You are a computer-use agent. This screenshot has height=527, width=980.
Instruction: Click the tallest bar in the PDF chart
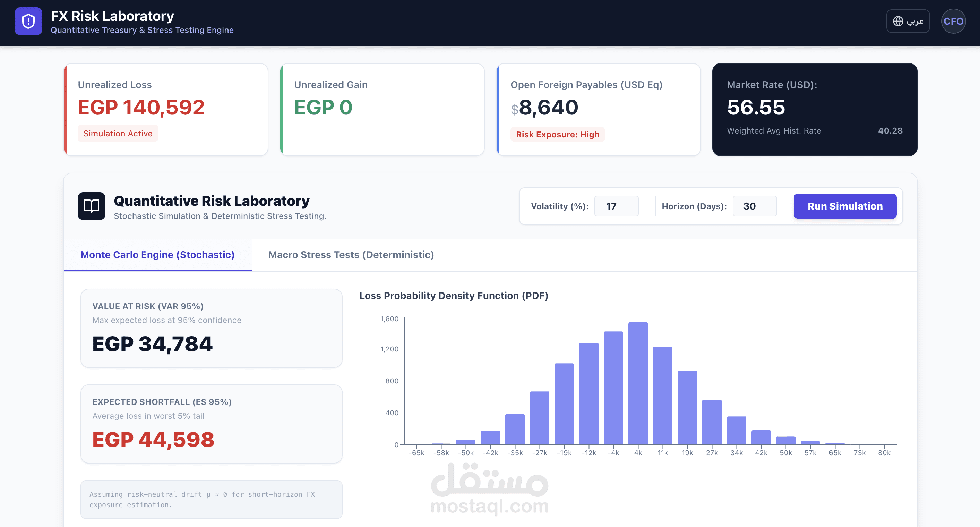[x=638, y=381]
